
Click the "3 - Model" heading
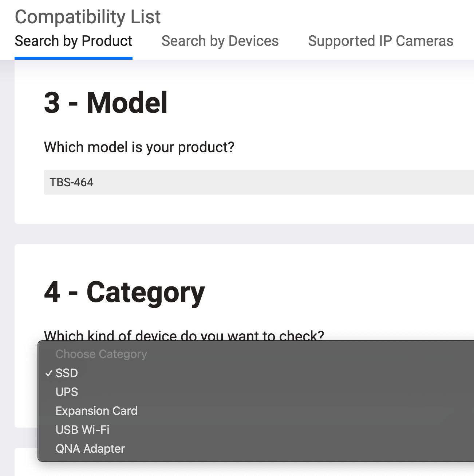106,103
